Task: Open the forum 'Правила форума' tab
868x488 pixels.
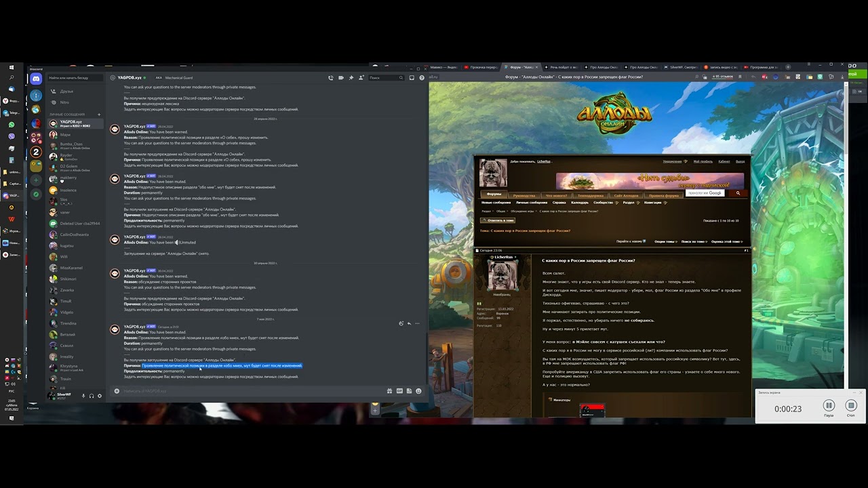Action: click(664, 195)
